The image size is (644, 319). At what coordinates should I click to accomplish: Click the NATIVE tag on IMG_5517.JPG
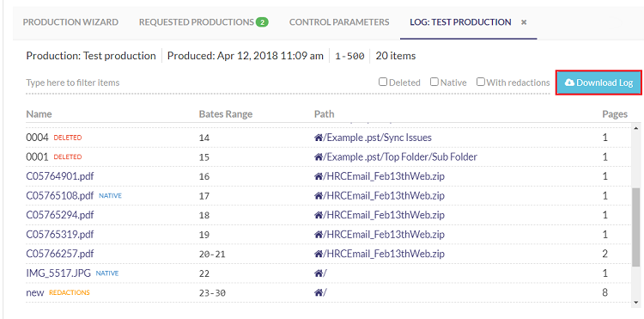coord(107,273)
